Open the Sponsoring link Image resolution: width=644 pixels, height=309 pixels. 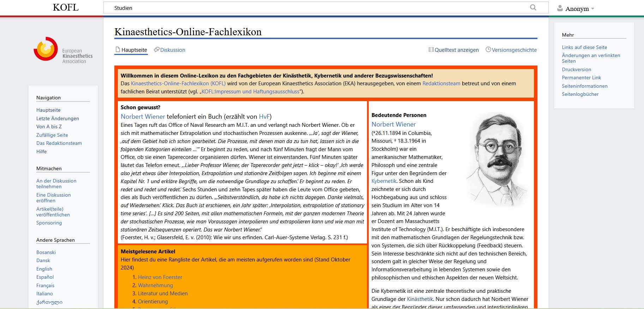point(49,223)
